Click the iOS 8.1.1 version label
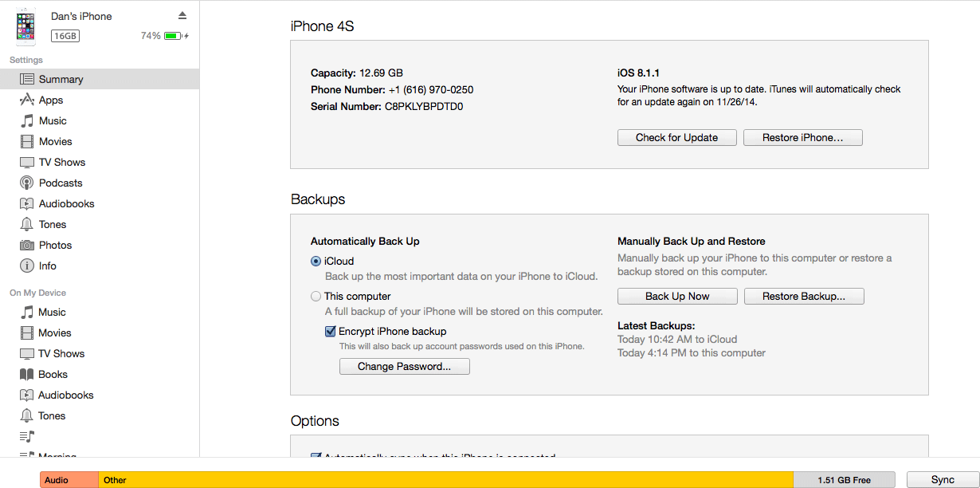The height and width of the screenshot is (488, 980). pos(640,73)
